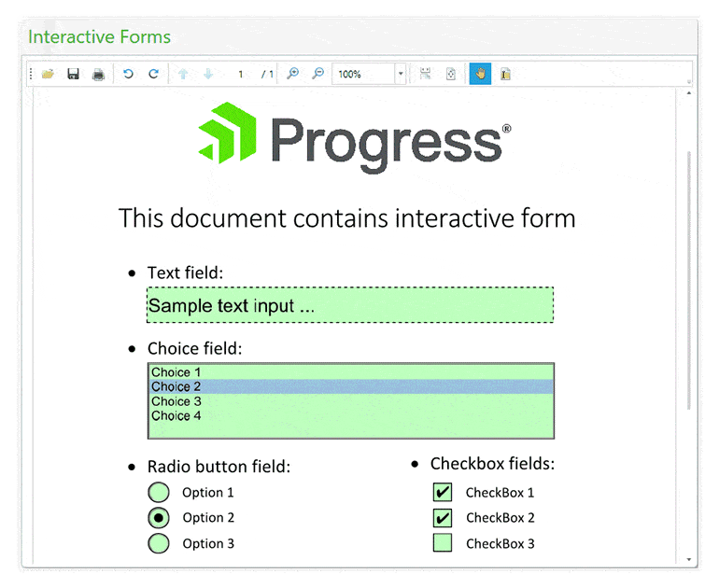Go to the previous page with the up arrow
The image size is (719, 588).
pos(183,74)
